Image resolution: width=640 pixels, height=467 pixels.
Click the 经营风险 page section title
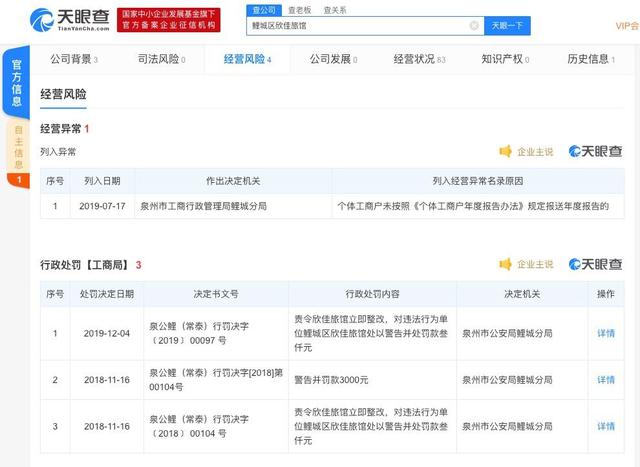click(63, 94)
